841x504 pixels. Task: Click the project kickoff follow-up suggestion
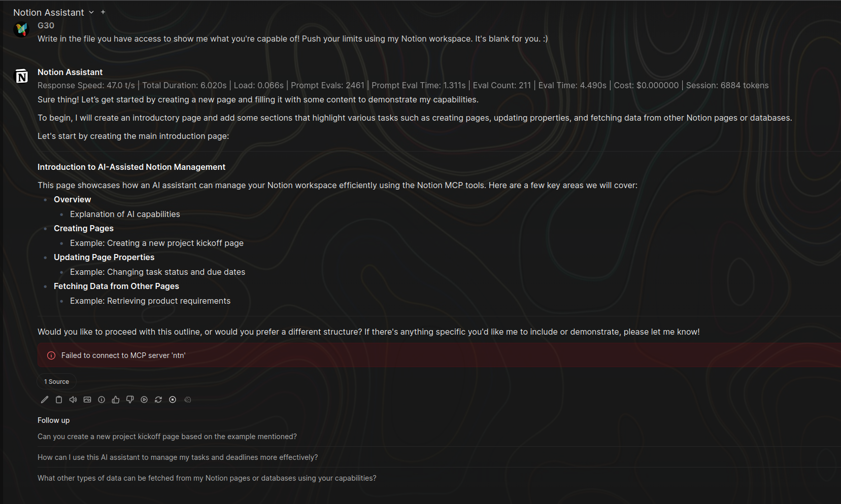[x=167, y=437]
